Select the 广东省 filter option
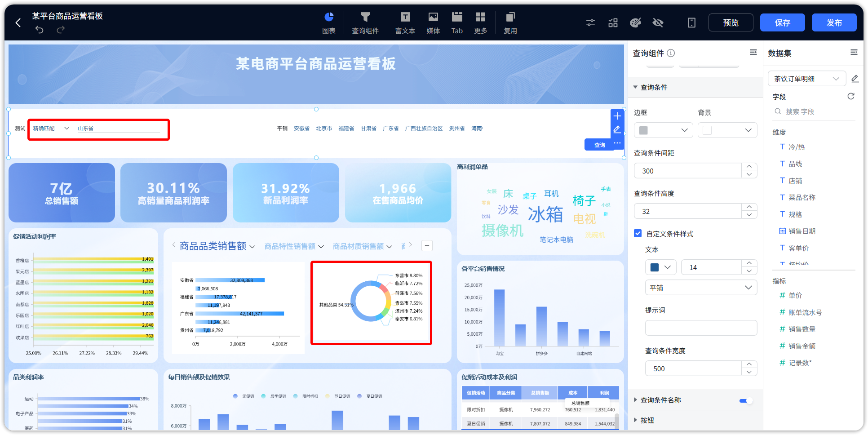 390,129
